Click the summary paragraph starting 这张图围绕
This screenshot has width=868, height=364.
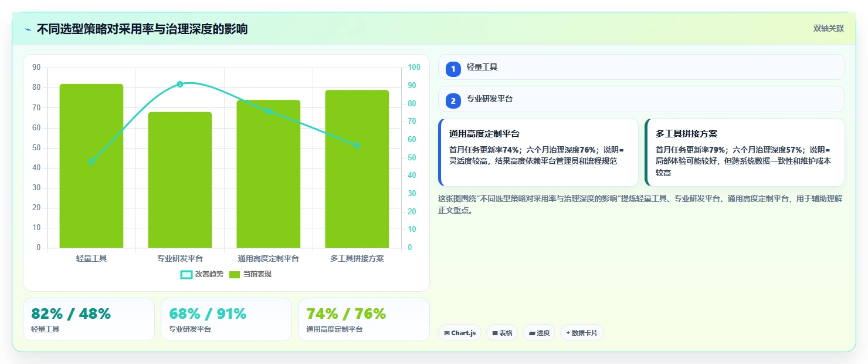(x=640, y=204)
